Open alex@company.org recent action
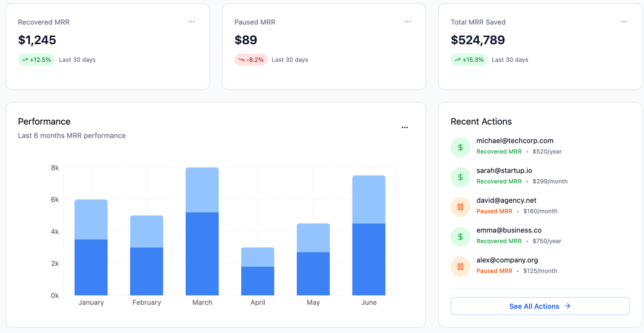Viewport: 644px width, 333px height. pyautogui.click(x=507, y=260)
